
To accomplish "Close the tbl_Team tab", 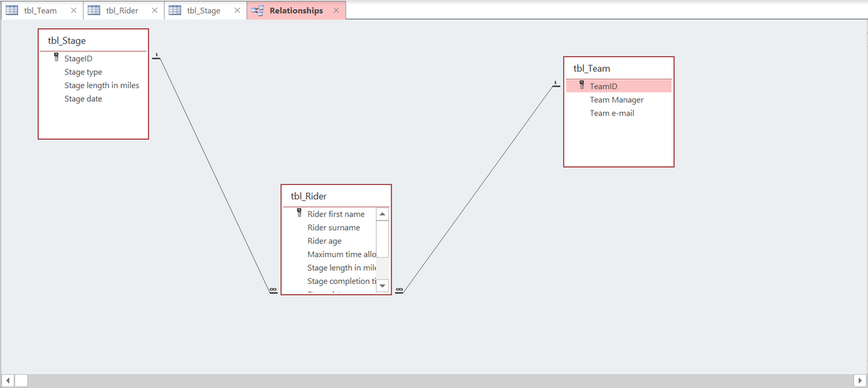I will tap(74, 11).
